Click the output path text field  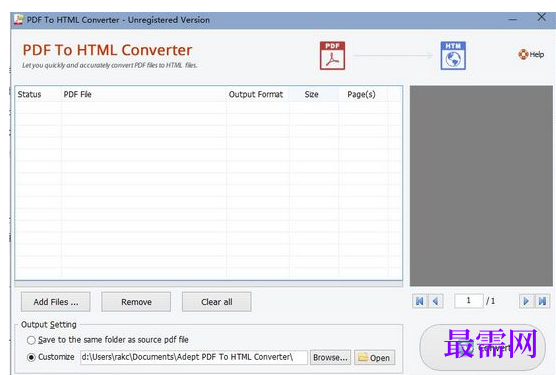[x=194, y=357]
